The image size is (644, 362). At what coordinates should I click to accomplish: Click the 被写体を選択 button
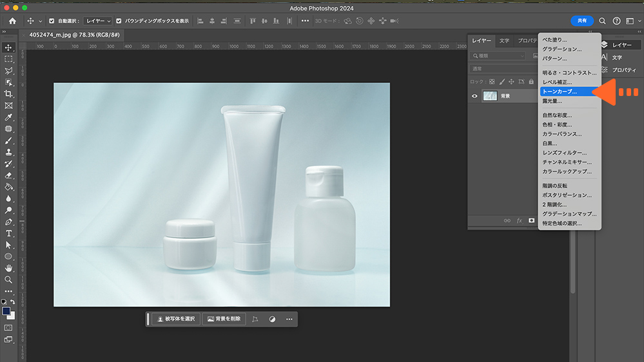click(175, 319)
